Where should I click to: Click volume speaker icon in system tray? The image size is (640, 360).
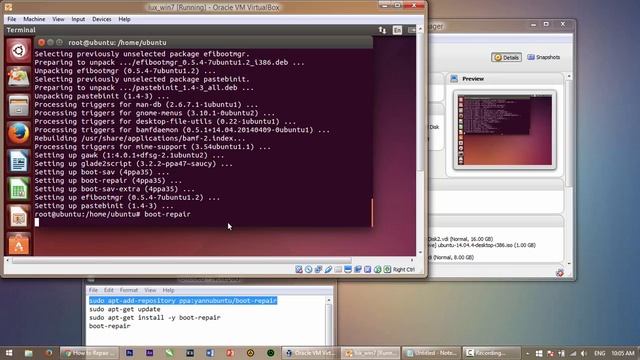584,353
